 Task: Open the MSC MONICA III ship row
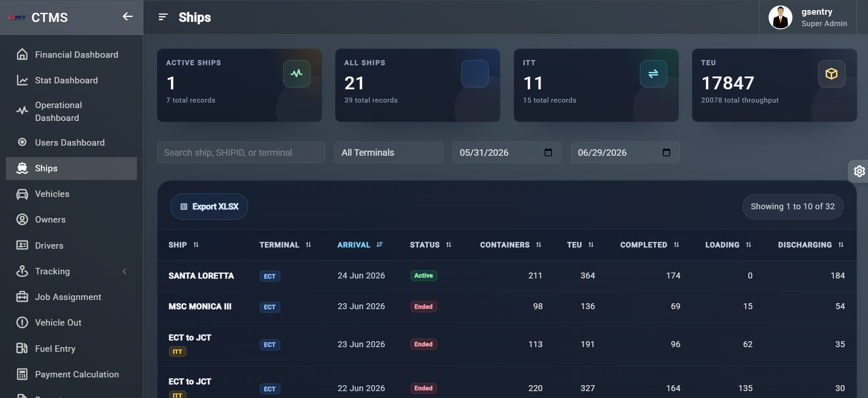507,306
